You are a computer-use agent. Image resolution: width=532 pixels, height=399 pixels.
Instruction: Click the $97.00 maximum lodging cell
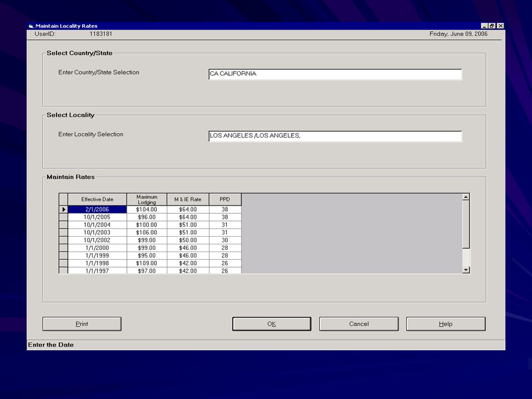147,270
